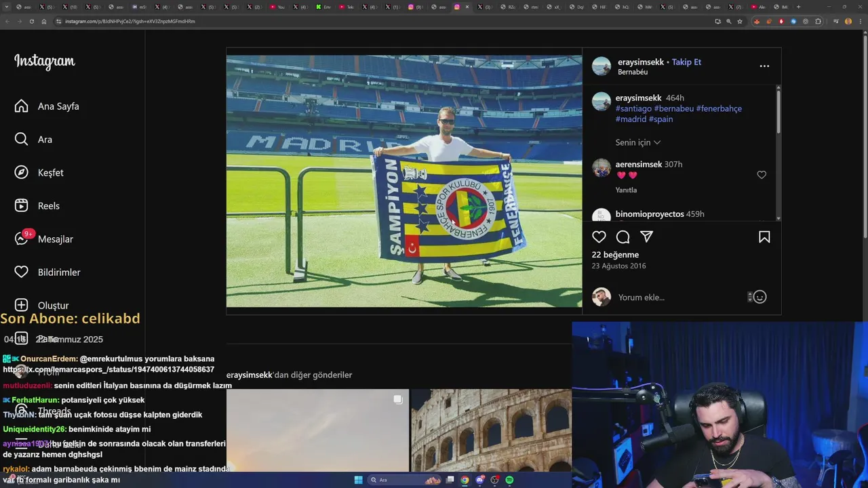The height and width of the screenshot is (488, 868).
Task: Open the #spain hashtag
Action: click(660, 119)
